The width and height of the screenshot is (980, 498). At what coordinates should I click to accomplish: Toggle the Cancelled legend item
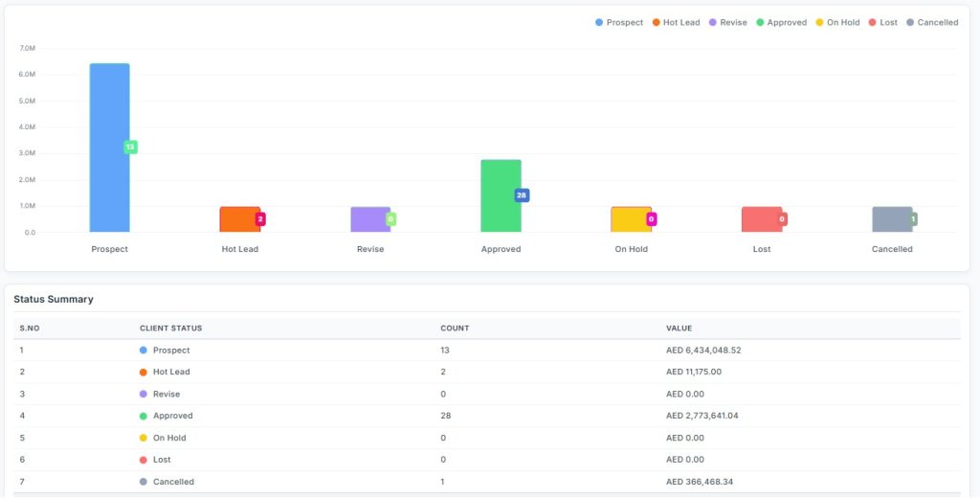932,23
